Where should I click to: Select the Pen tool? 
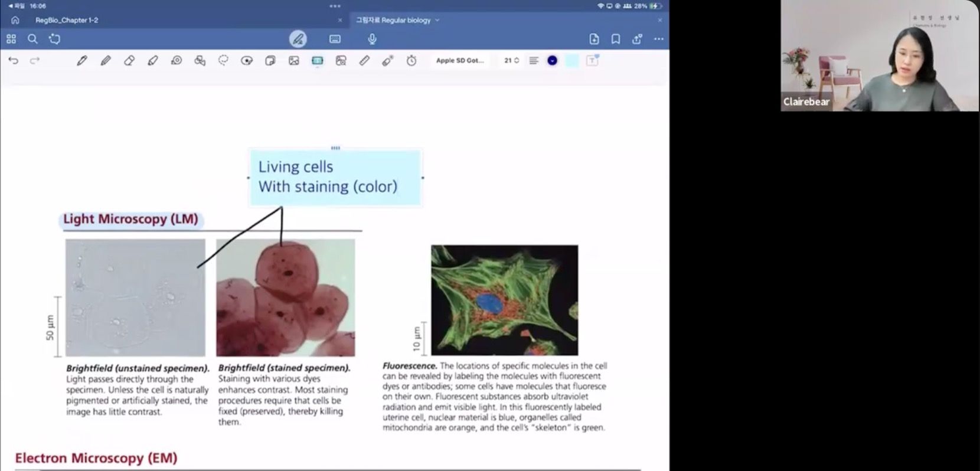(x=82, y=60)
